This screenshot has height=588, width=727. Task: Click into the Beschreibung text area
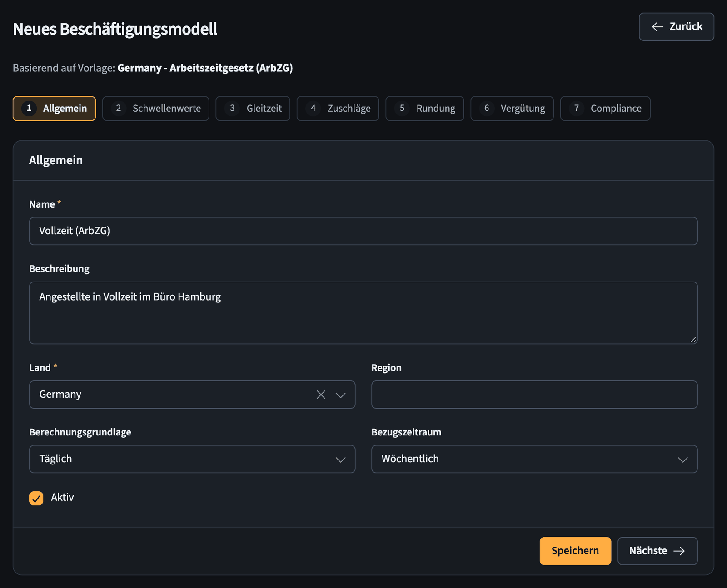[363, 313]
